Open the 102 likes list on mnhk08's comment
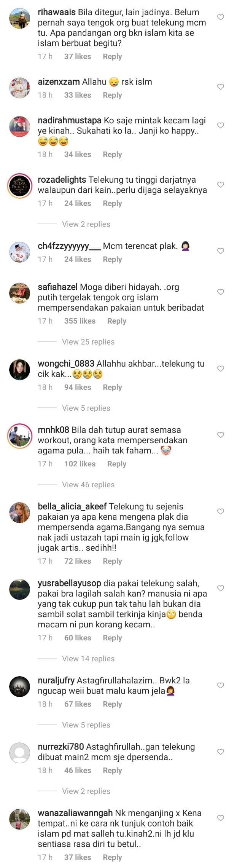 [80, 464]
